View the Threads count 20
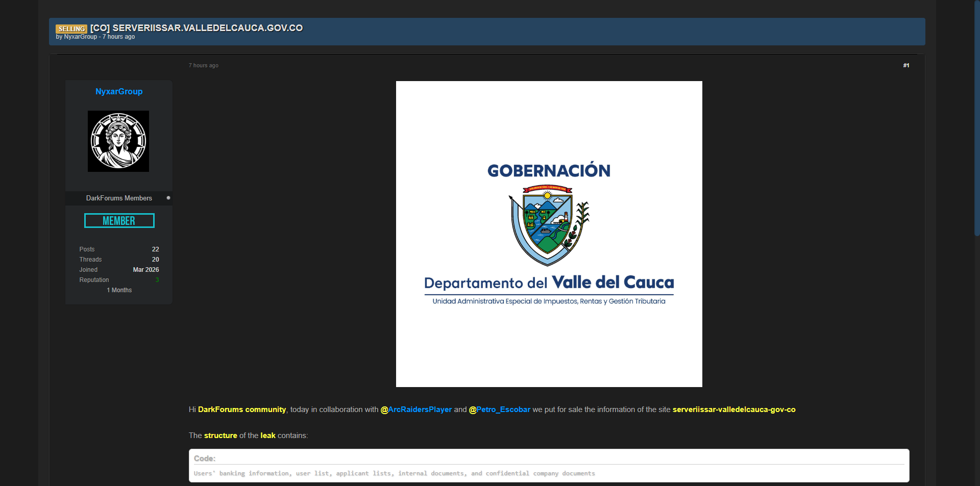Viewport: 980px width, 486px height. tap(155, 260)
